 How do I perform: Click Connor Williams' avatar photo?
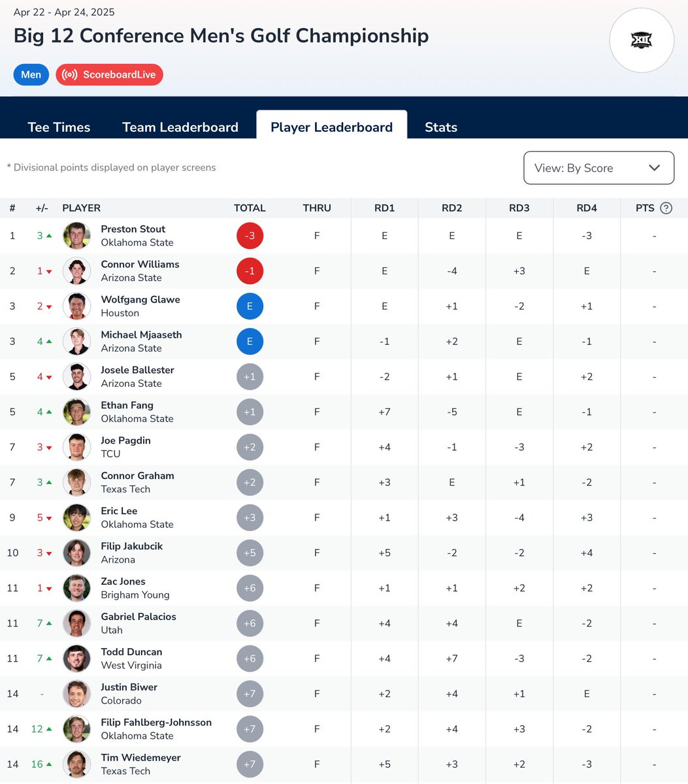point(76,271)
